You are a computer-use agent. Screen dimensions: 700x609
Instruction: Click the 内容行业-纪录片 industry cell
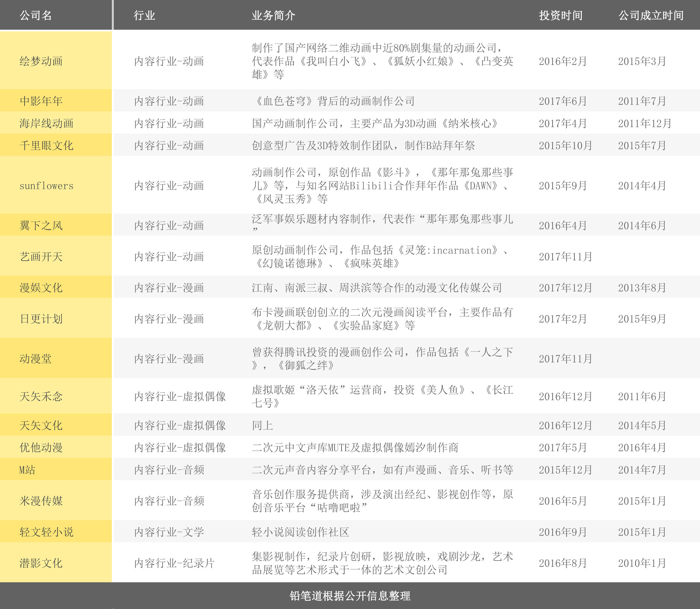(174, 563)
